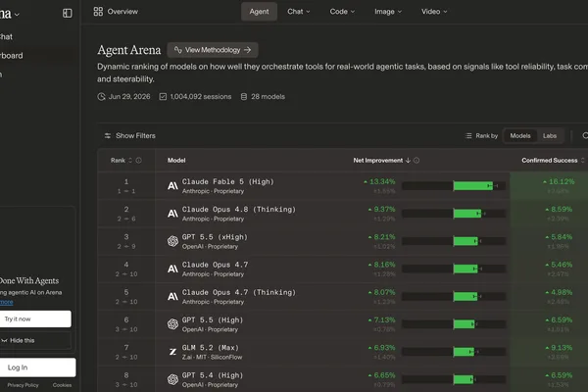Open the Video dropdown menu
This screenshot has height=392, width=588.
click(x=434, y=12)
